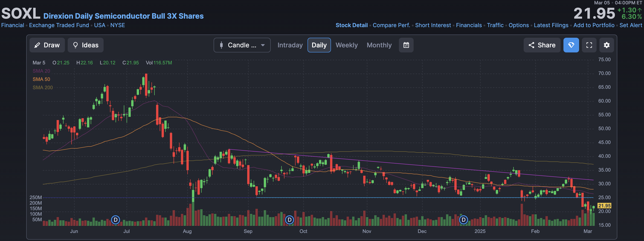Viewport: 644px width, 241px height.
Task: Click the yellow 21.95 current price tag
Action: click(604, 206)
